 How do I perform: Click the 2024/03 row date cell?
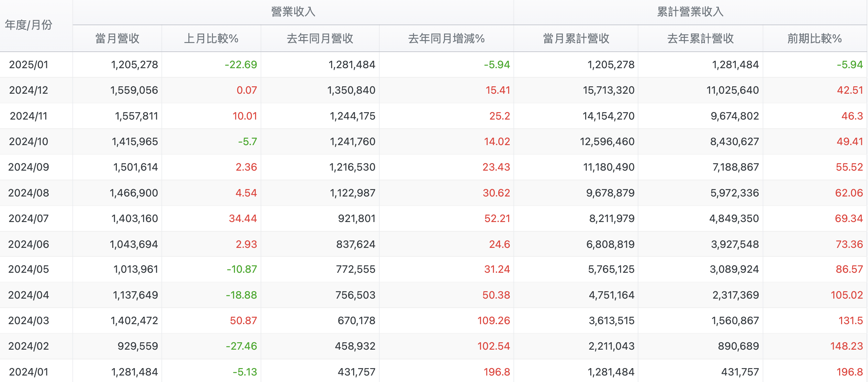pyautogui.click(x=28, y=320)
